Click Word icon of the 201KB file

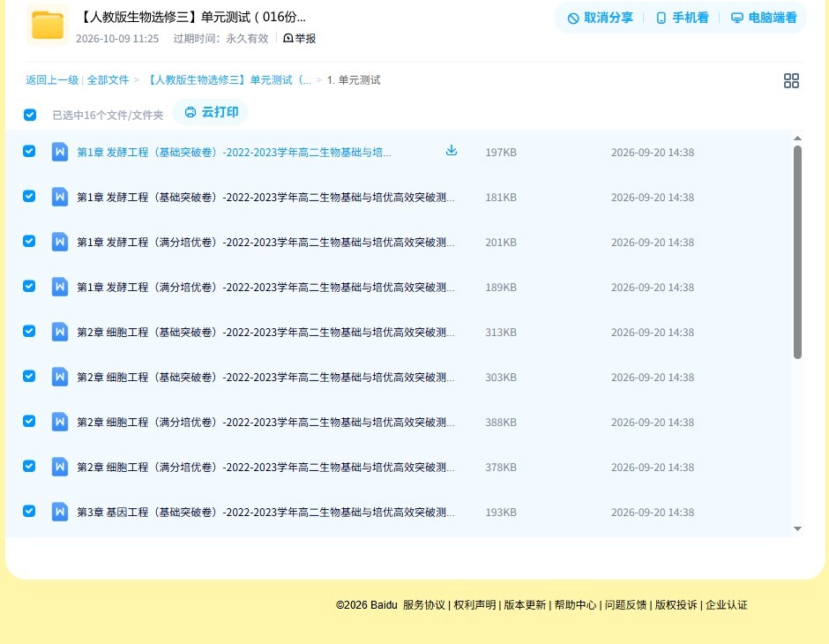[x=60, y=242]
